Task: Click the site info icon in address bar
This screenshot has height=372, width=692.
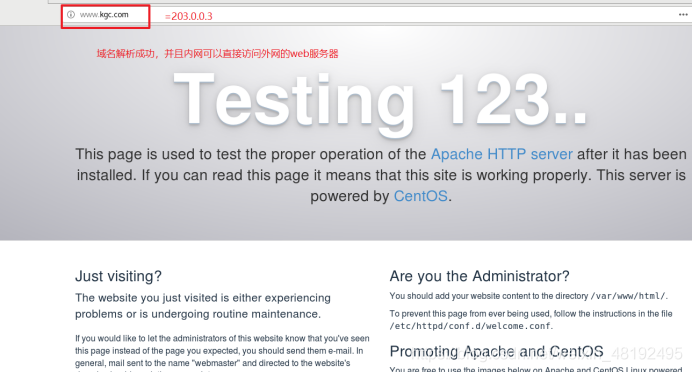Action: 71,15
